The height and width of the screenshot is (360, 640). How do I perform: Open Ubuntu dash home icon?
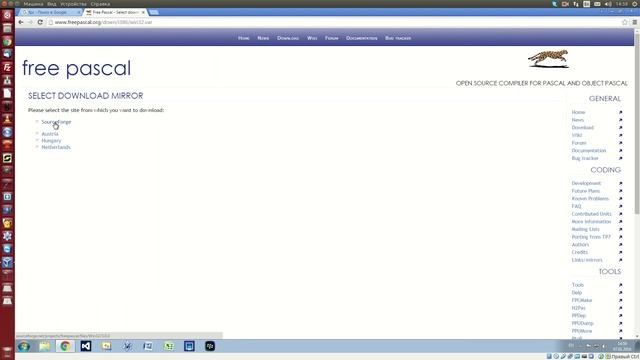coord(7,16)
